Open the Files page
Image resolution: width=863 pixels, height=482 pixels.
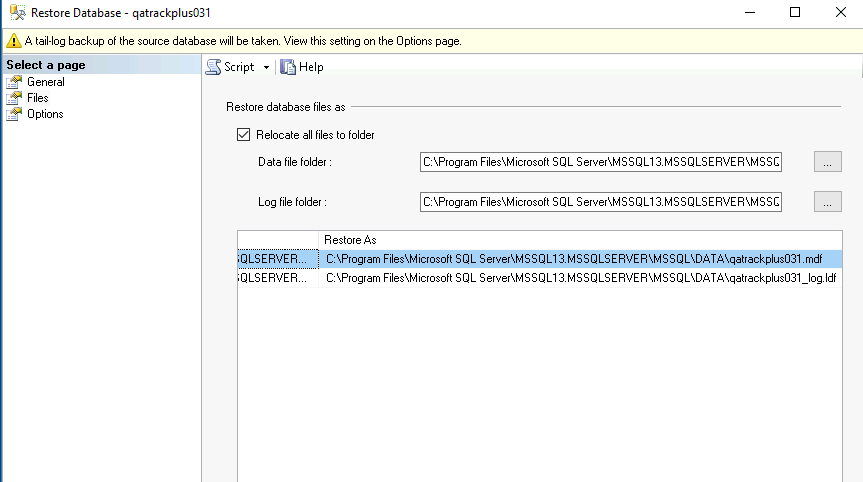pyautogui.click(x=37, y=98)
